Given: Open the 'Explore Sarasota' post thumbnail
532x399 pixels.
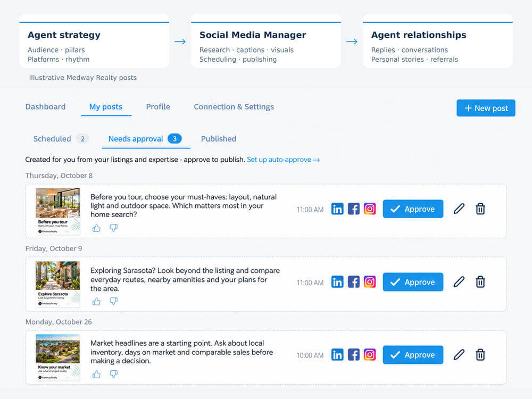Looking at the screenshot, I should point(58,284).
